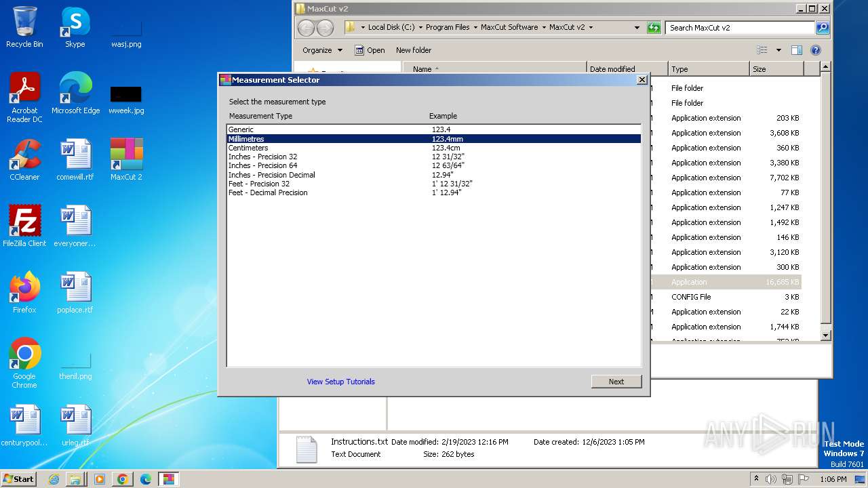Screen dimensions: 868x488
Task: Select Inches - Precision Decimal
Action: (434, 175)
